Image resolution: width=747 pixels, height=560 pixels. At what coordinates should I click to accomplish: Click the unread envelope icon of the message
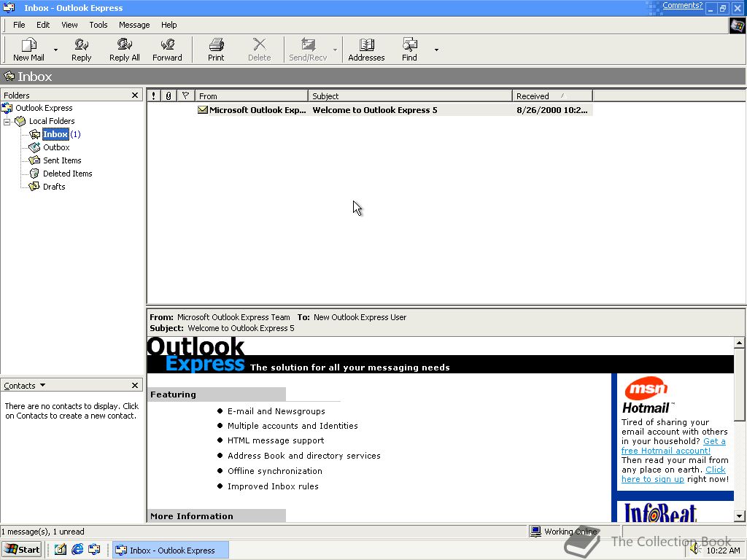click(203, 110)
